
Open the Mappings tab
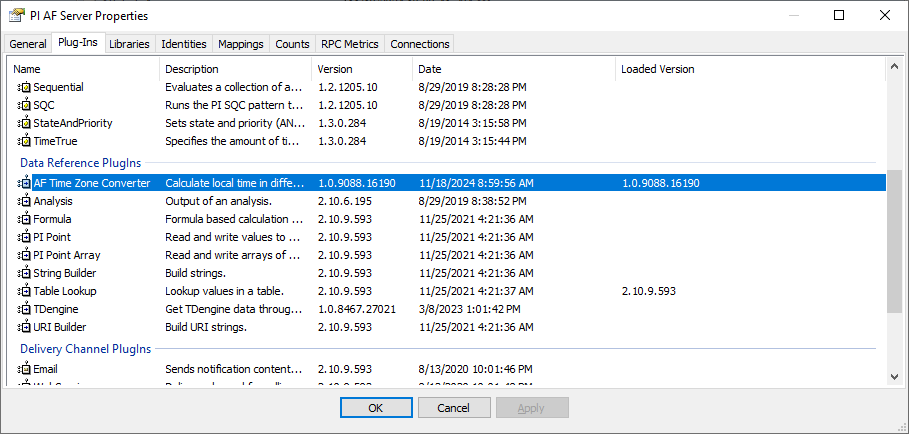click(x=241, y=44)
